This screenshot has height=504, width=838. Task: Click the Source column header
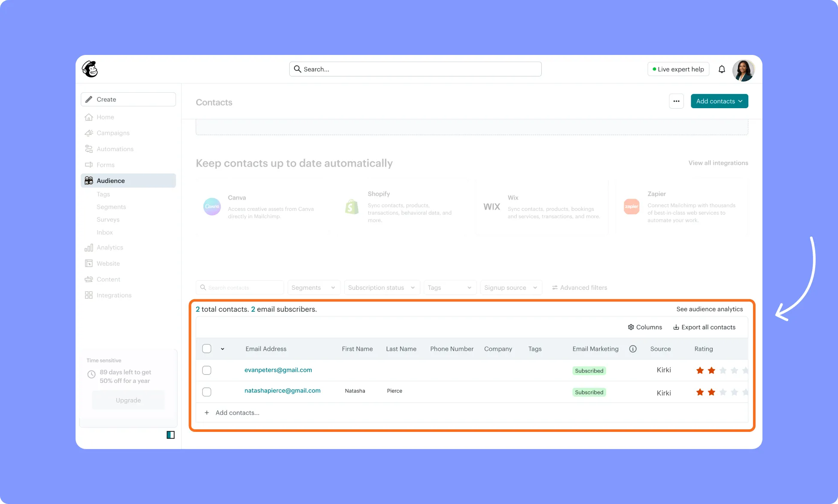tap(660, 349)
